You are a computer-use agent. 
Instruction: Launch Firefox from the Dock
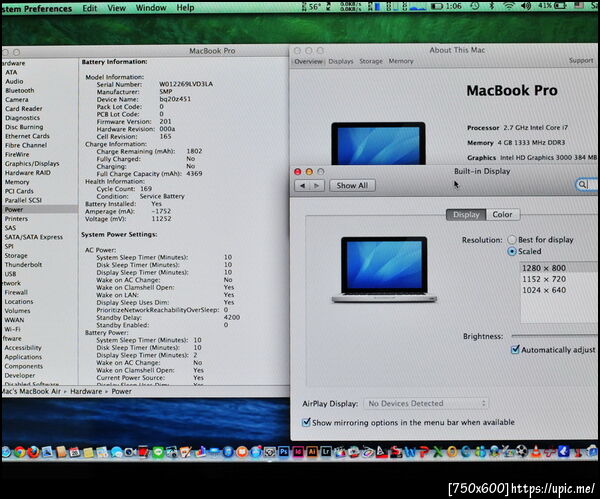[x=33, y=452]
